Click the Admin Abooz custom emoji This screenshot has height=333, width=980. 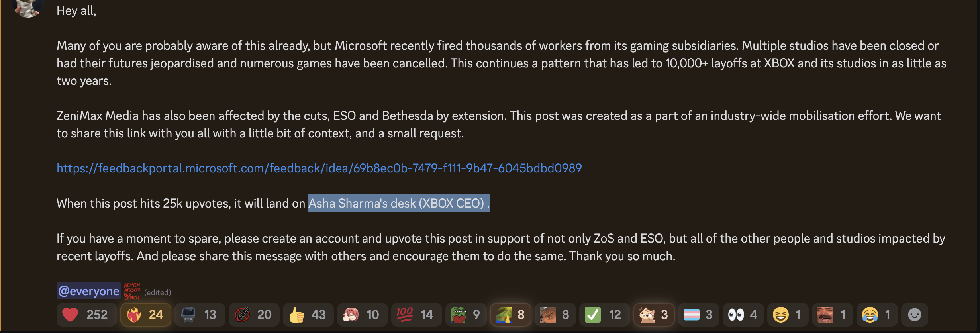point(132,291)
